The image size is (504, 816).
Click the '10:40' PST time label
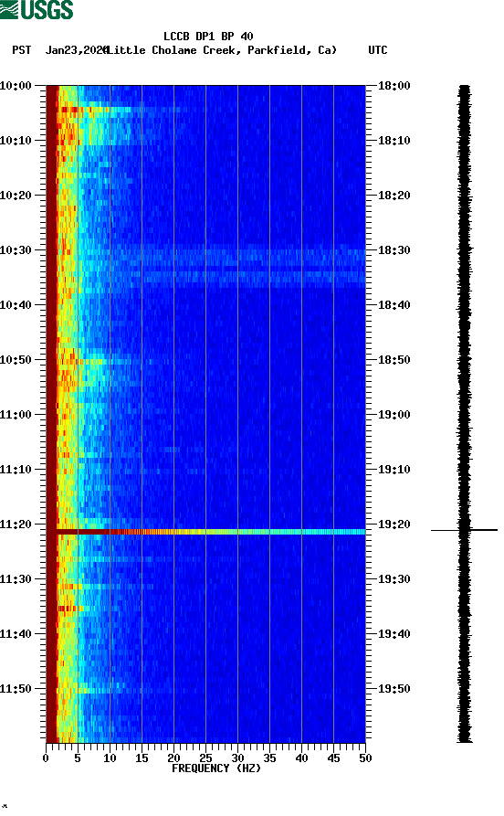16,305
